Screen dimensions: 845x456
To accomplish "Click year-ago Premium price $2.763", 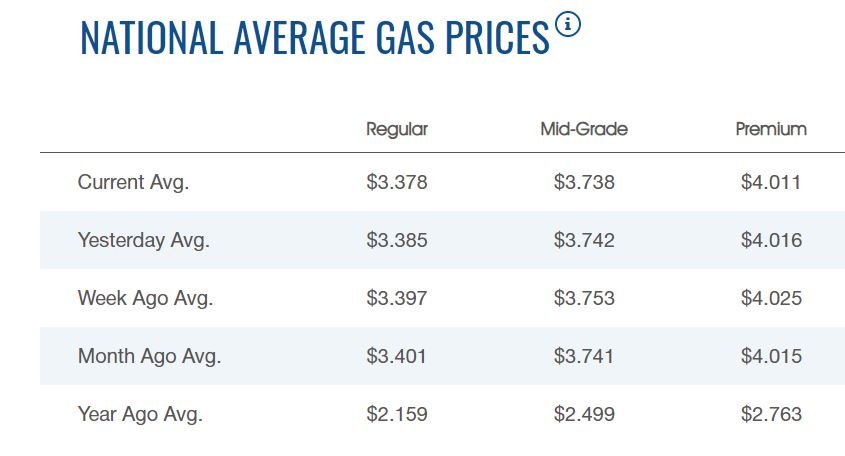I will (x=771, y=414).
